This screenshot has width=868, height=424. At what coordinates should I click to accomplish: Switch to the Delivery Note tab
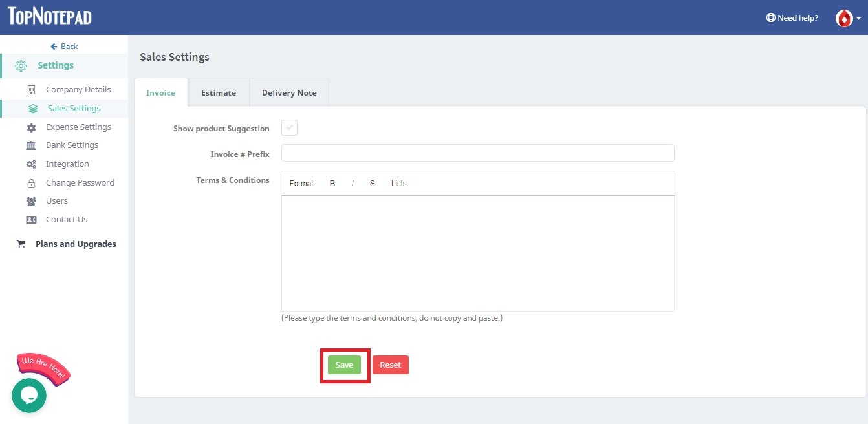pos(289,93)
